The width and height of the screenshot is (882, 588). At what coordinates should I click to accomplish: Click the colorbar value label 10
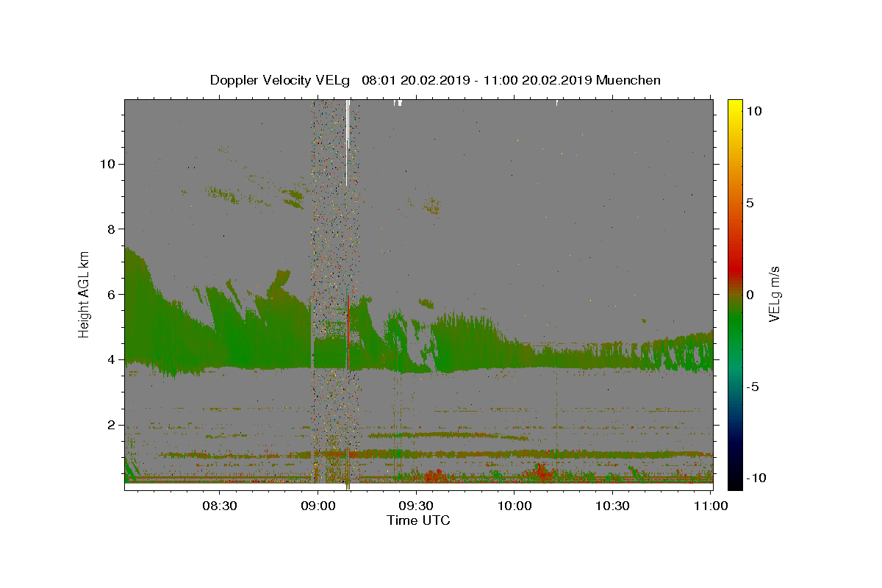click(755, 110)
